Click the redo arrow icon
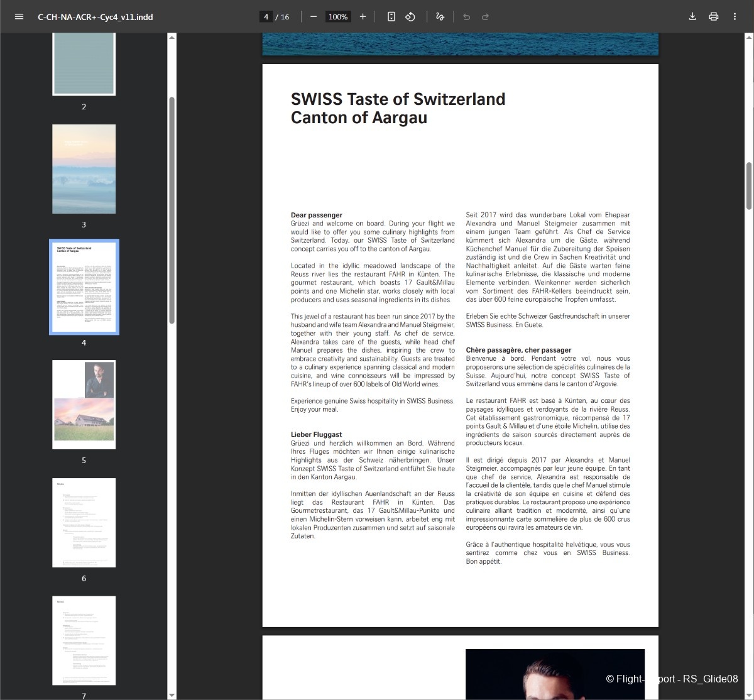Screen dimensions: 754x700 (x=485, y=17)
